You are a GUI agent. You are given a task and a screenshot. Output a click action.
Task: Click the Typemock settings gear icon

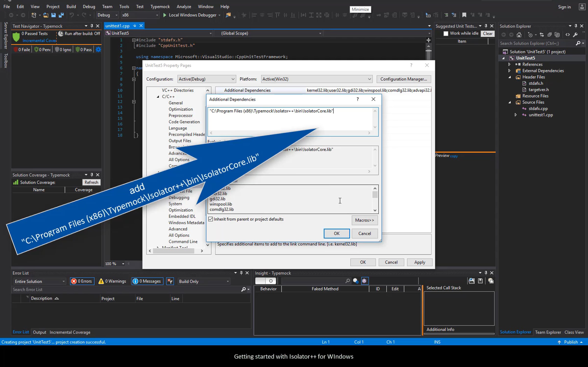(98, 50)
